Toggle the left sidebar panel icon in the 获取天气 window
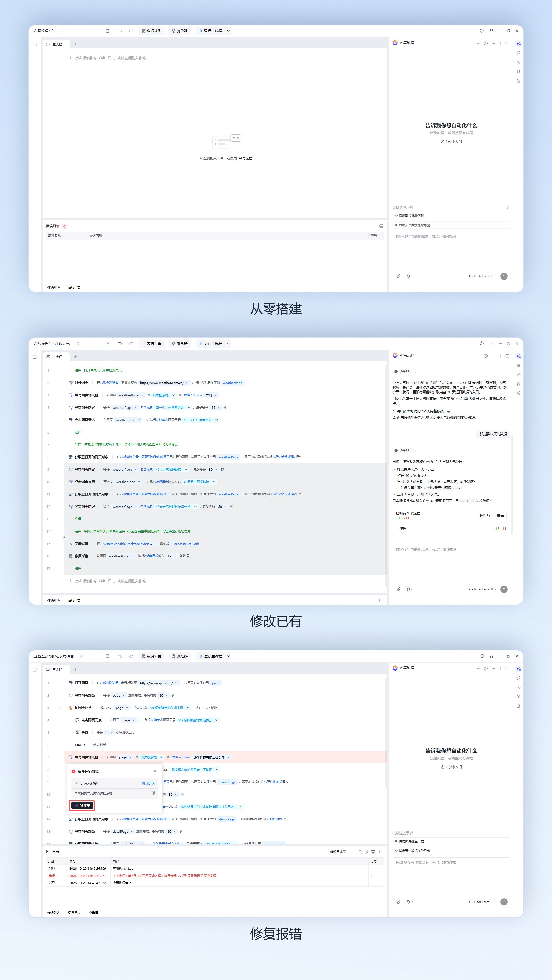The width and height of the screenshot is (552, 980). 35,357
